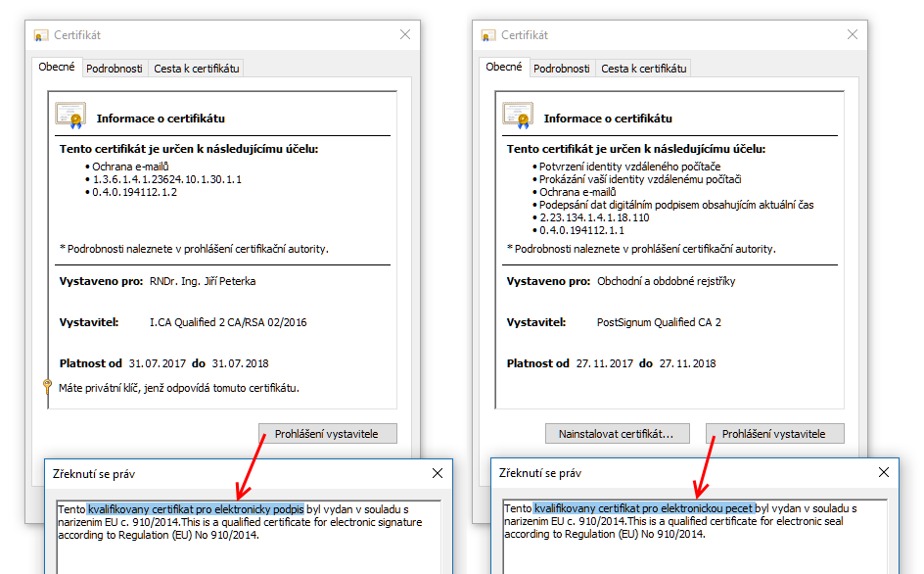The image size is (924, 574).
Task: Click text 'Obchodní a obdobné rejstříky'
Action: [x=666, y=281]
